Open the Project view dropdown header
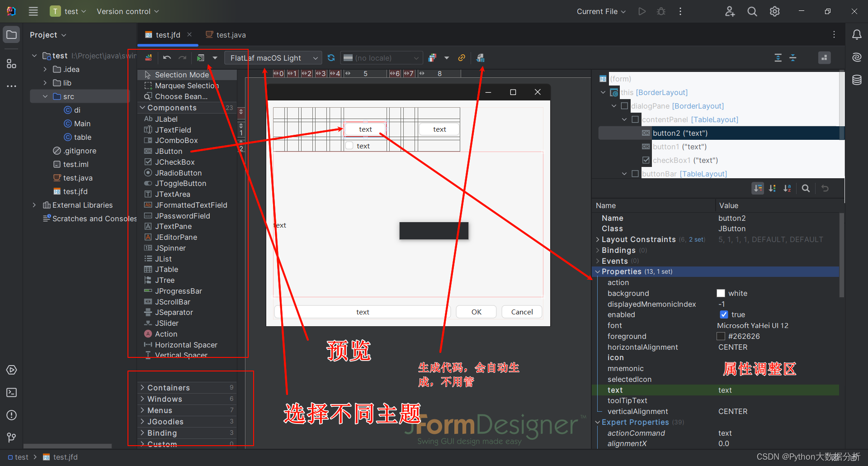The image size is (868, 466). (x=48, y=35)
